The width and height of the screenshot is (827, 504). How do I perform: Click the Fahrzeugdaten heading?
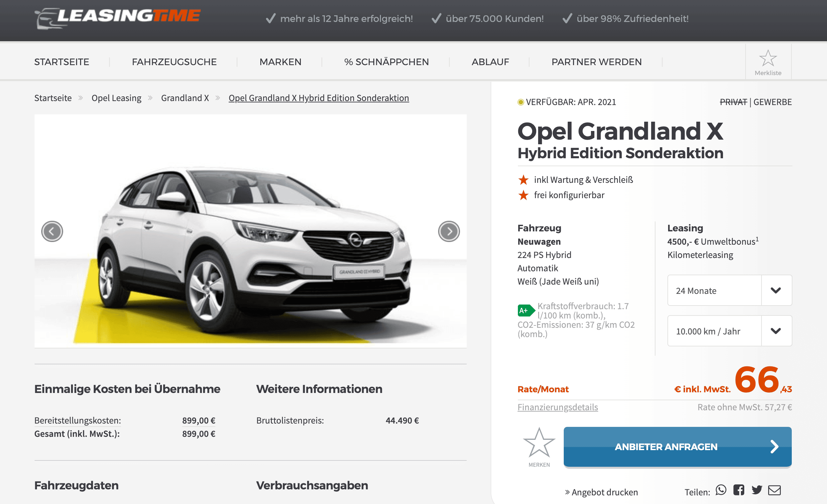76,485
